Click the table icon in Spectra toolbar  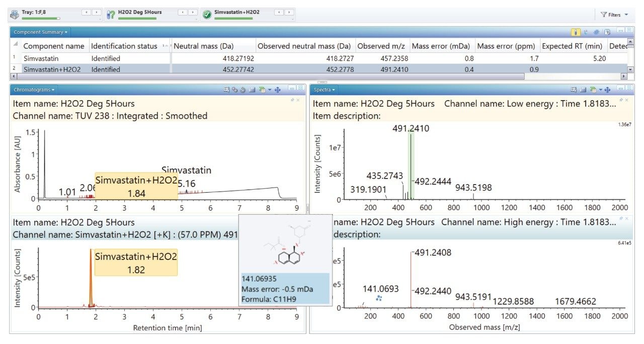[x=583, y=90]
